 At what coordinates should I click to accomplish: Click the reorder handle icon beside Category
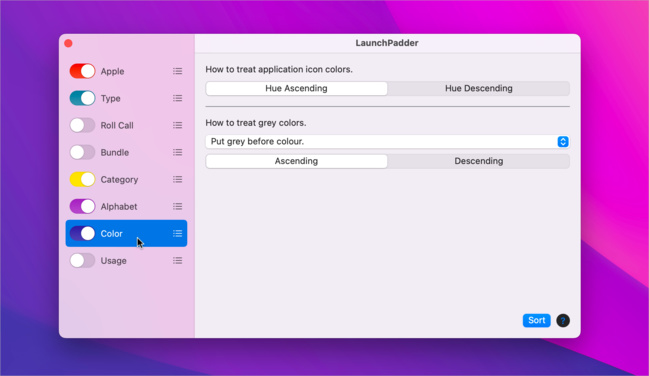(x=178, y=179)
